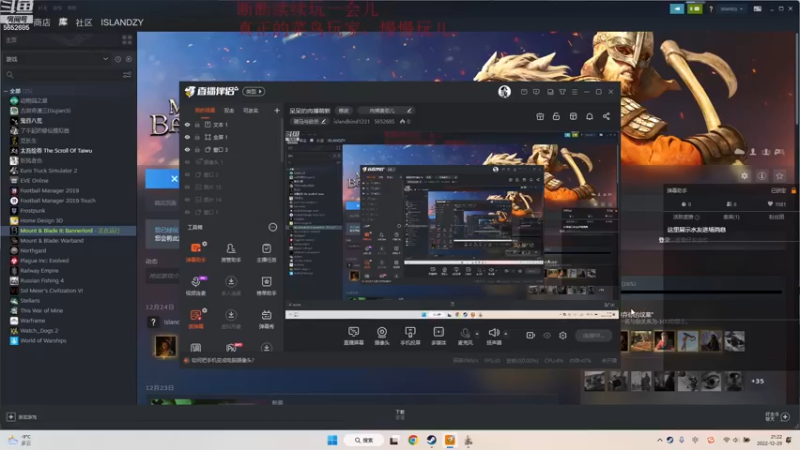Open Steam game settings gear icon
The height and width of the screenshot is (450, 800).
tap(744, 176)
